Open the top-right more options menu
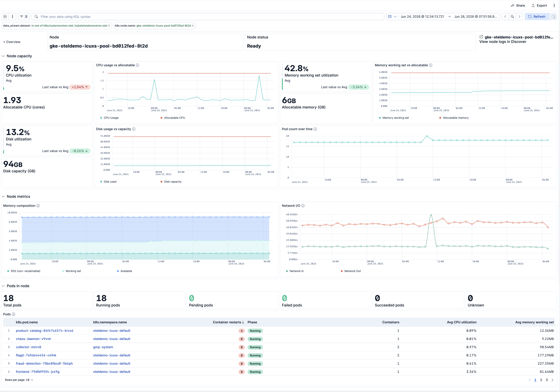The height and width of the screenshot is (392, 560). 554,5
